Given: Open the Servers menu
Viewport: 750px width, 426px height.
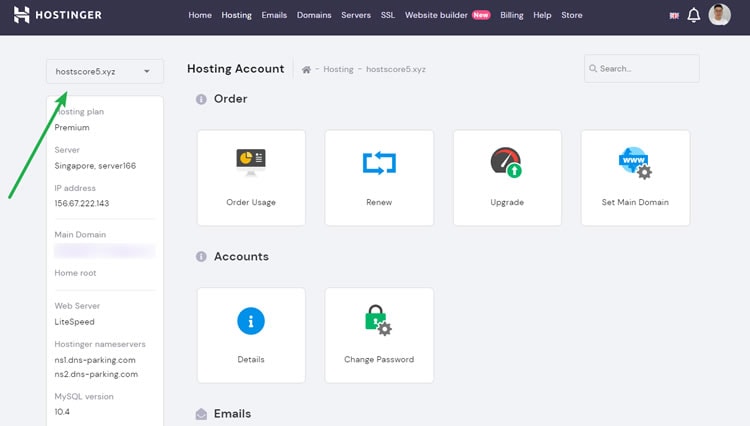Looking at the screenshot, I should click(356, 15).
